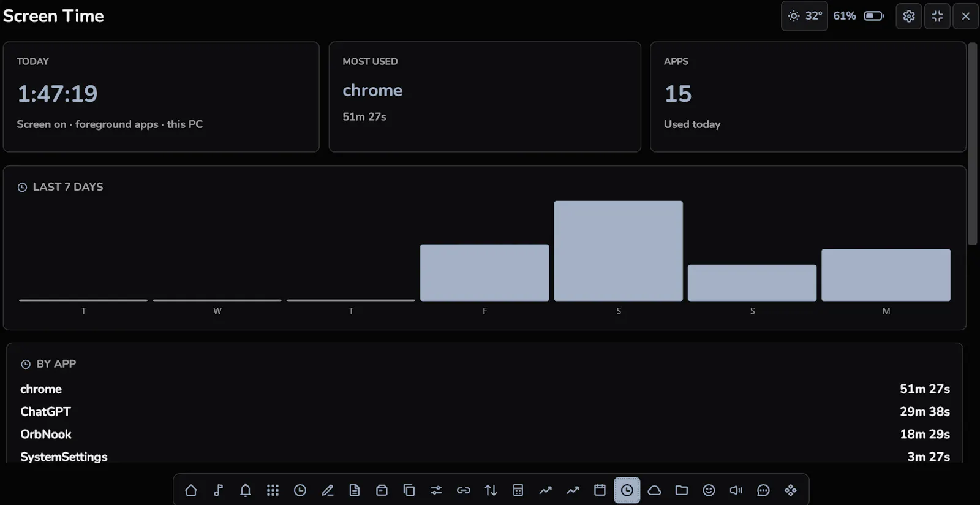Screen dimensions: 980x505
Task: Click the sun weather 32° indicator
Action: click(x=805, y=16)
